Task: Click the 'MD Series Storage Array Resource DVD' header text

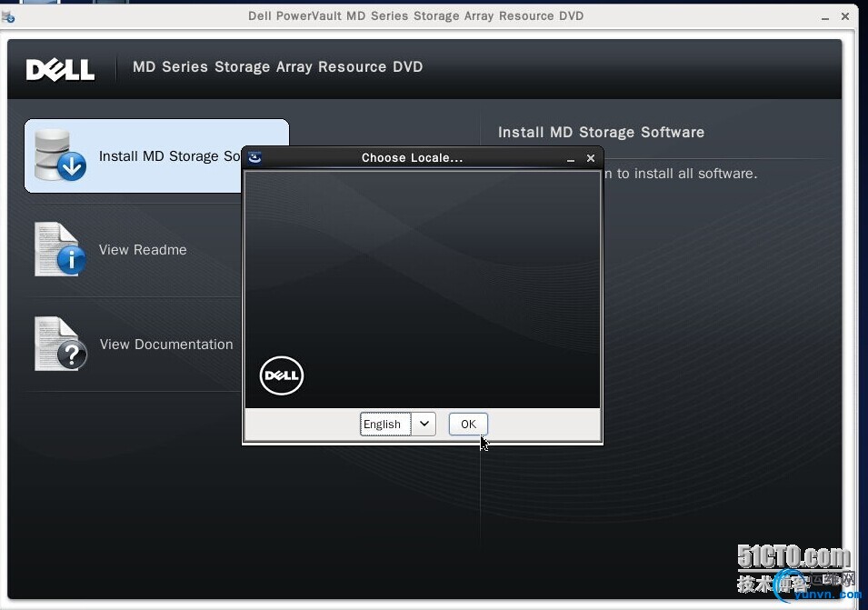Action: click(x=278, y=67)
